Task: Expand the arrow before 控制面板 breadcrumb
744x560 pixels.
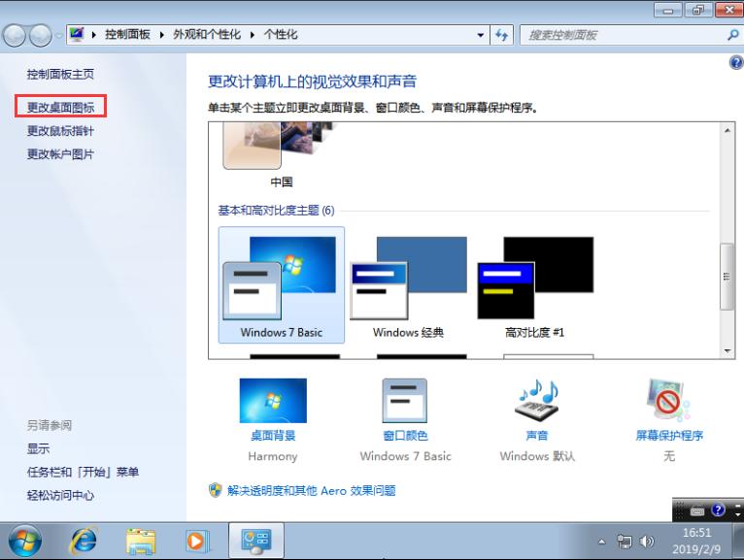Action: (94, 35)
